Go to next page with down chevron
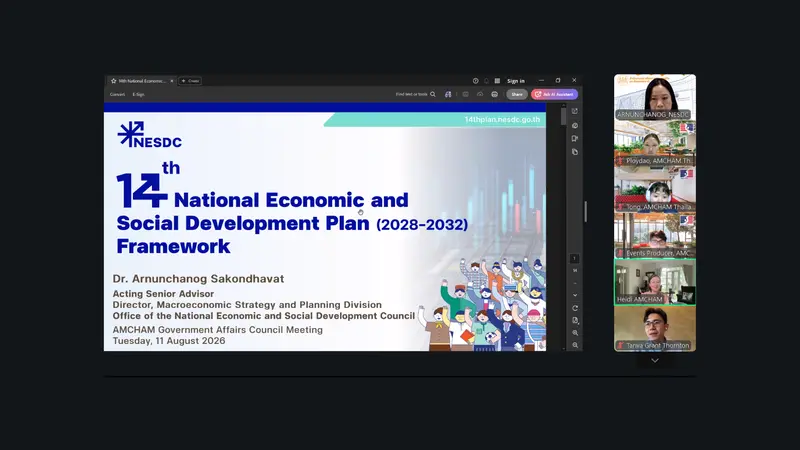800x450 pixels. 575,295
